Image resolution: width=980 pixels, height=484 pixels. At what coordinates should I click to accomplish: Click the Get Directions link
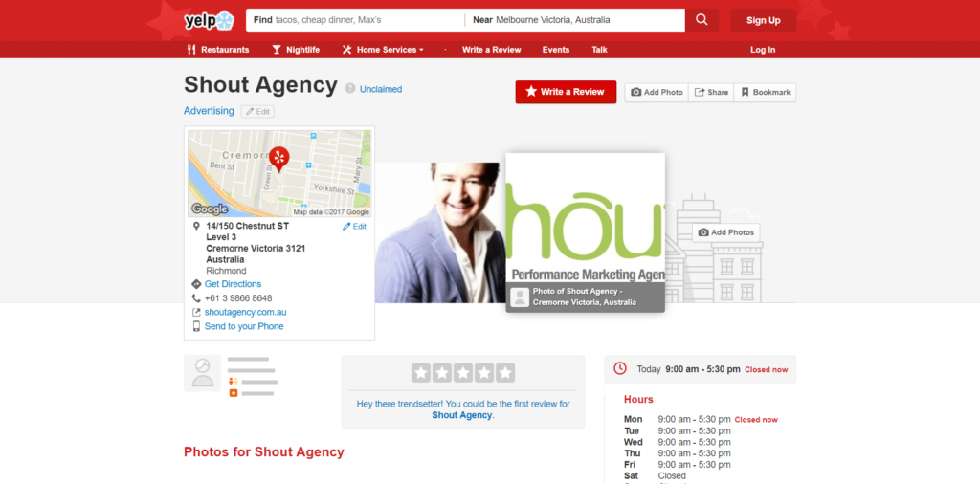click(233, 284)
